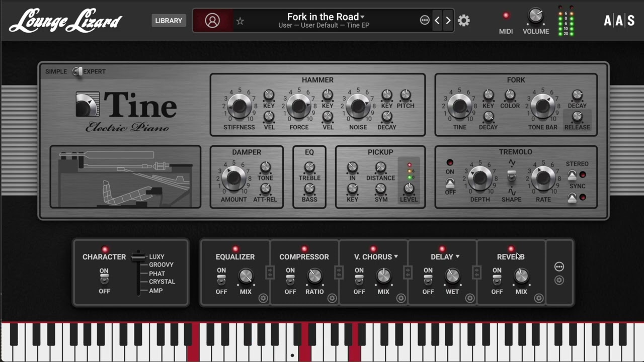Viewport: 644px width, 362px height.
Task: Click the piano action diagram display
Action: click(x=125, y=176)
